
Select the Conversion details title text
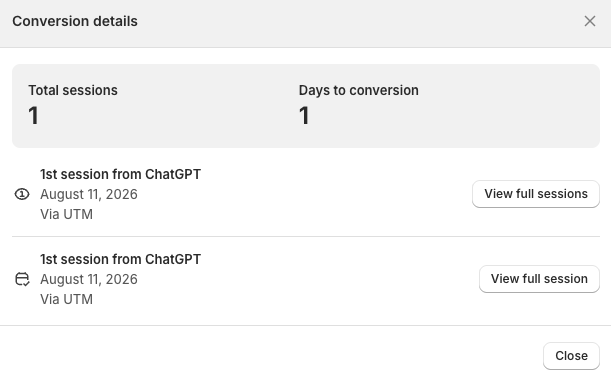(75, 21)
